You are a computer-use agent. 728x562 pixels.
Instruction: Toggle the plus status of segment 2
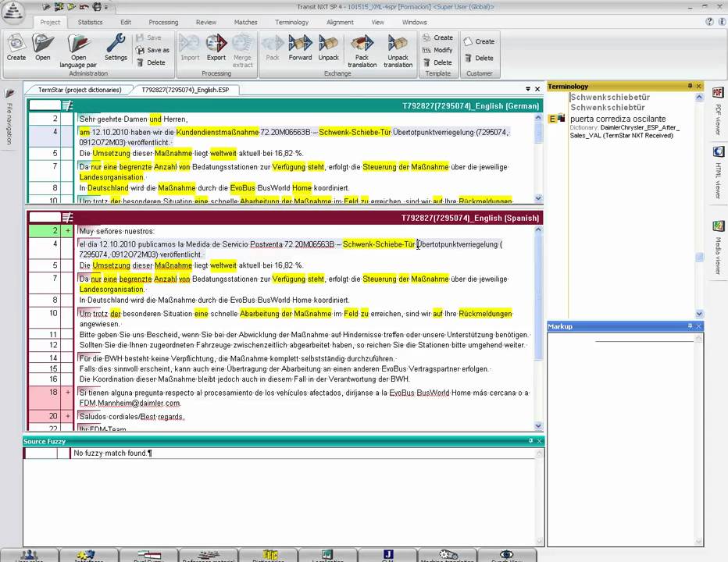click(68, 230)
